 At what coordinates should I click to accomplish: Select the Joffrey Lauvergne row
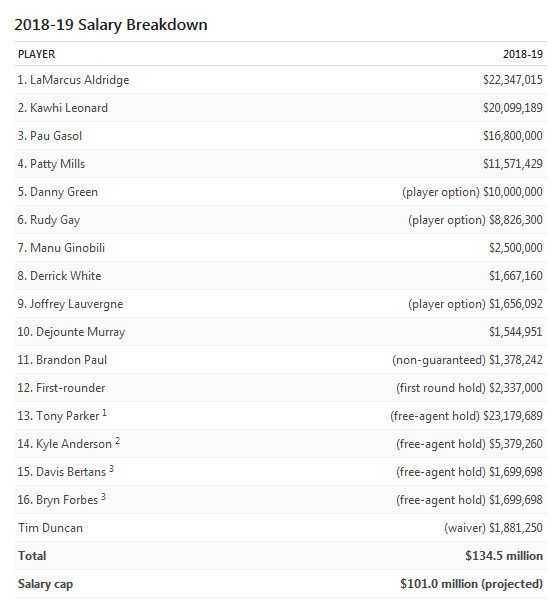click(280, 304)
